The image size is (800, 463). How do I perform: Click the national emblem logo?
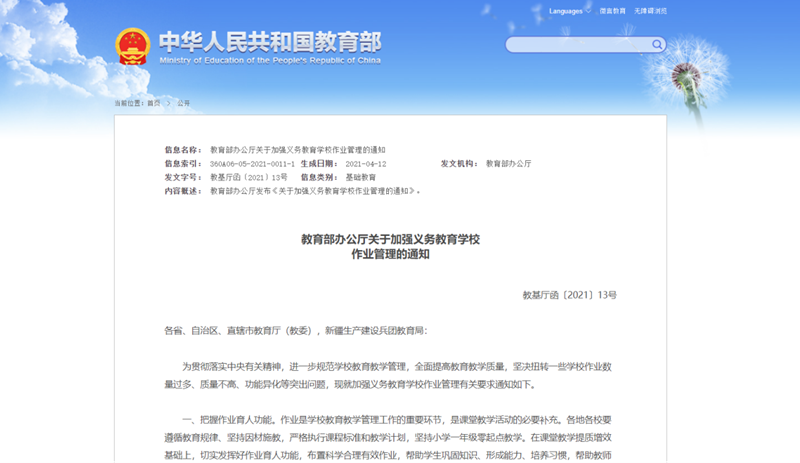133,46
